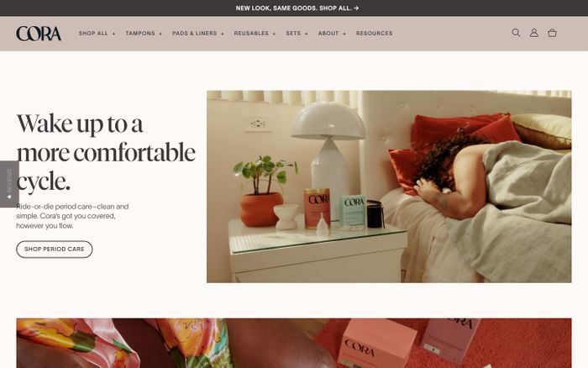588x368 pixels.
Task: Open the Tampons menu item
Action: coord(140,34)
